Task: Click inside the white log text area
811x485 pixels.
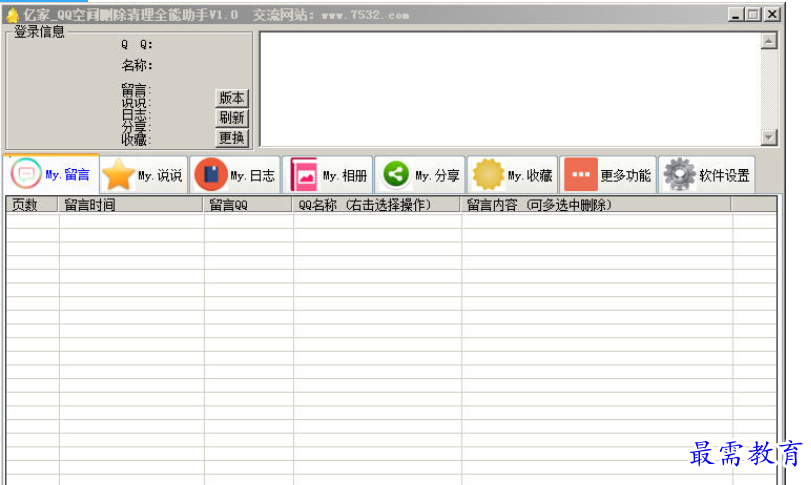Action: 510,89
